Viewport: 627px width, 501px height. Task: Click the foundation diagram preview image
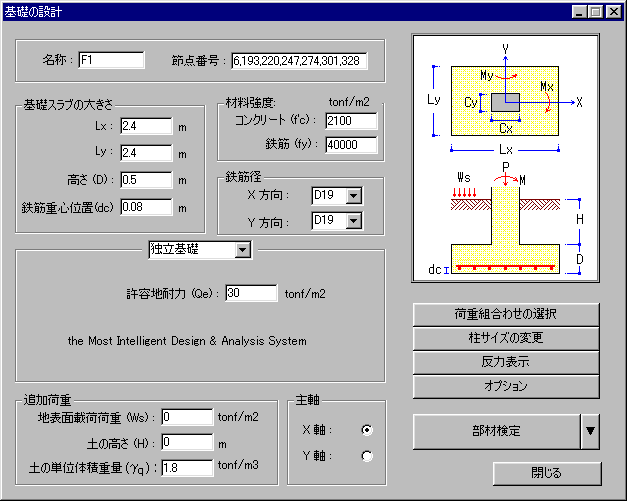[505, 158]
